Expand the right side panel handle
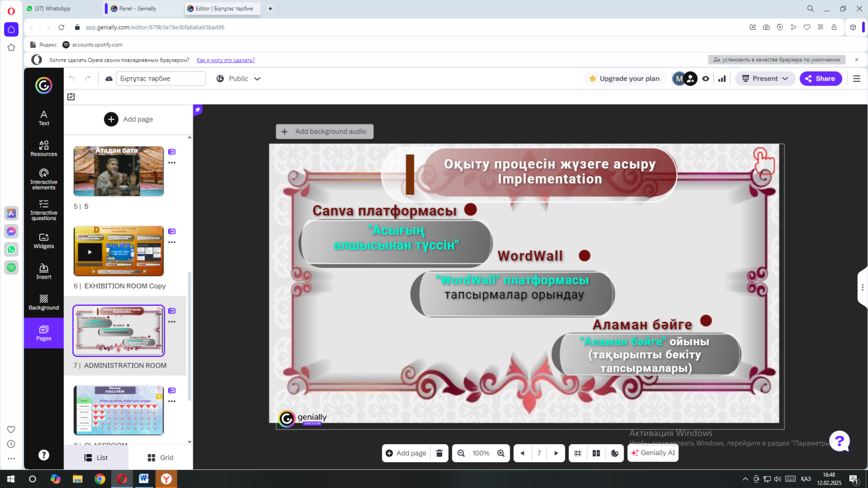Screen dimensions: 868x488 862,287
